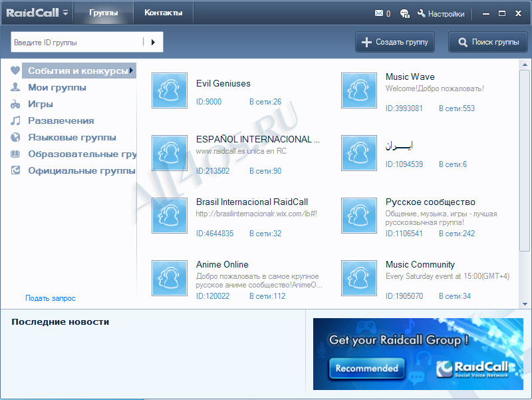The height and width of the screenshot is (400, 532).
Task: Select События и конкурсы category
Action: coord(79,71)
